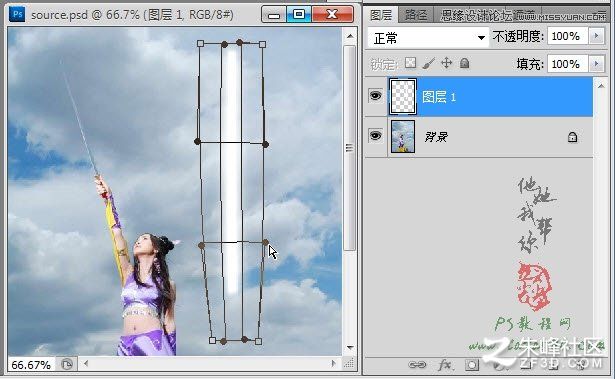Click the vertical scrollbar down arrow
Viewport: 615px width, 379px height.
point(350,348)
